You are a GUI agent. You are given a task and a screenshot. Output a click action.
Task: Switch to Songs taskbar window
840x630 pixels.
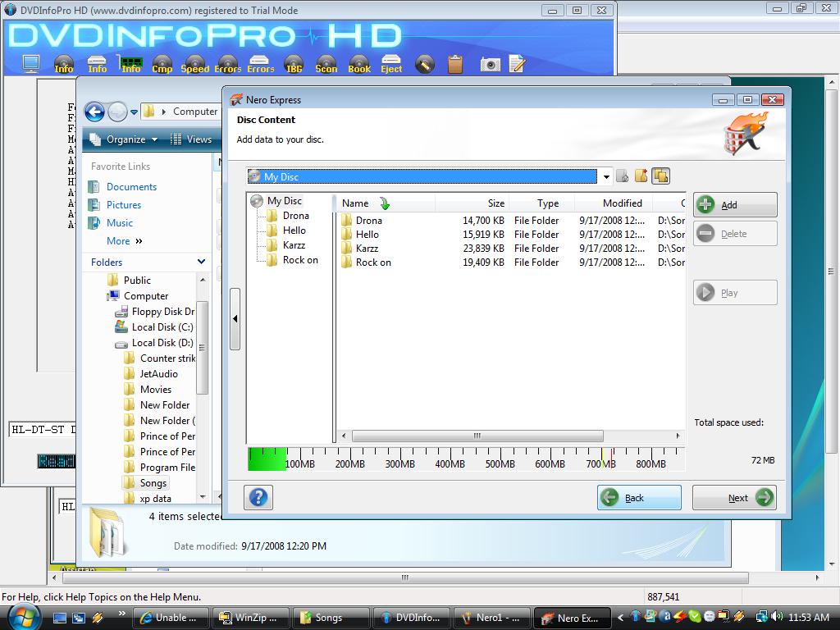(331, 618)
